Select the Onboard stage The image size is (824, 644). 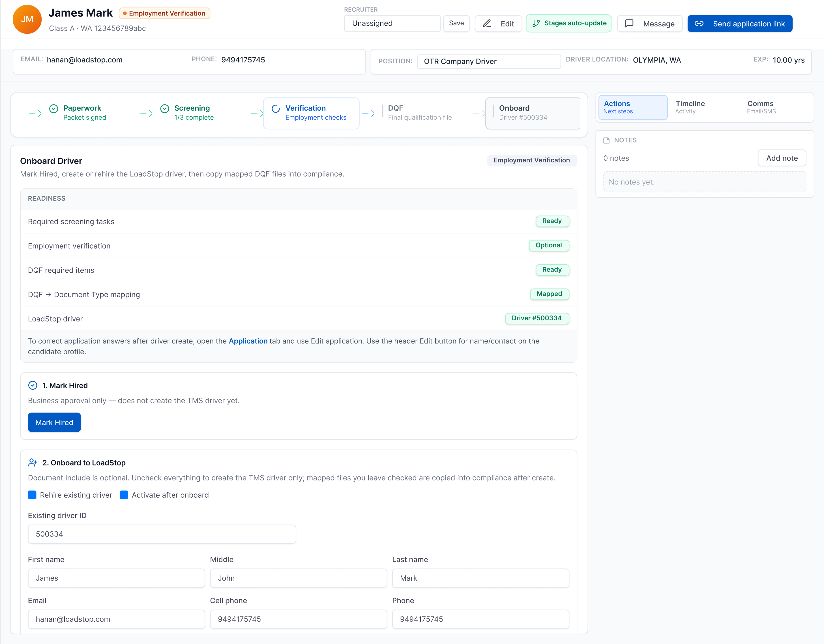pos(533,113)
